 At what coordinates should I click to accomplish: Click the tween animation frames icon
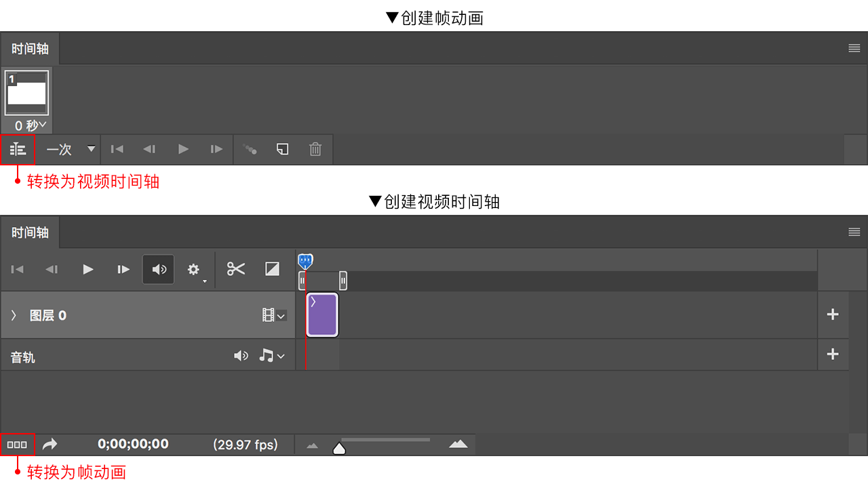[x=250, y=149]
